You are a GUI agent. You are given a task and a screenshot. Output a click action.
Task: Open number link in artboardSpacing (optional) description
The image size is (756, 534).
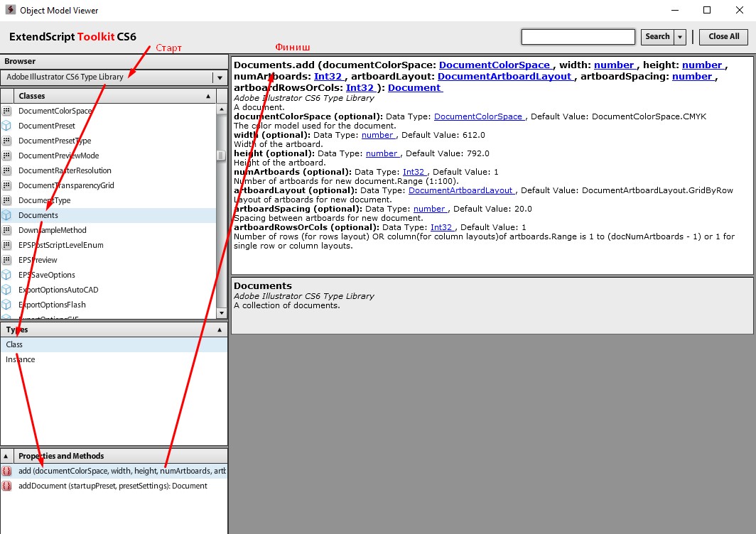click(429, 209)
